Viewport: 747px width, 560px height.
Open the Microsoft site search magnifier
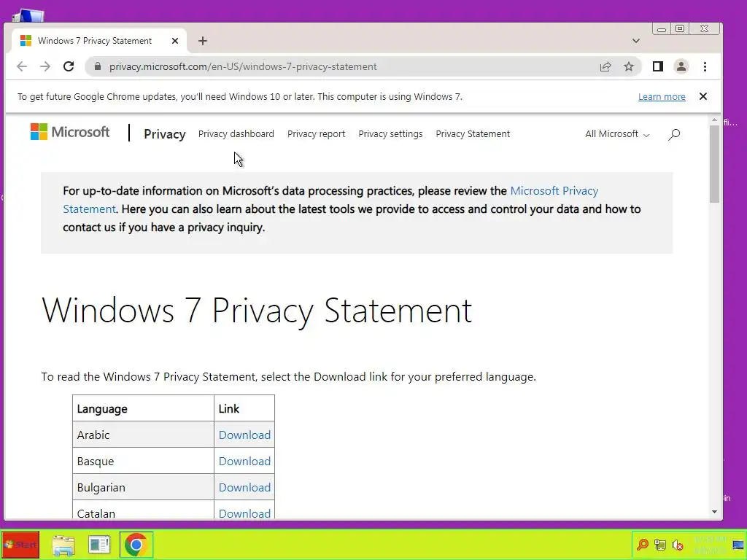click(674, 134)
